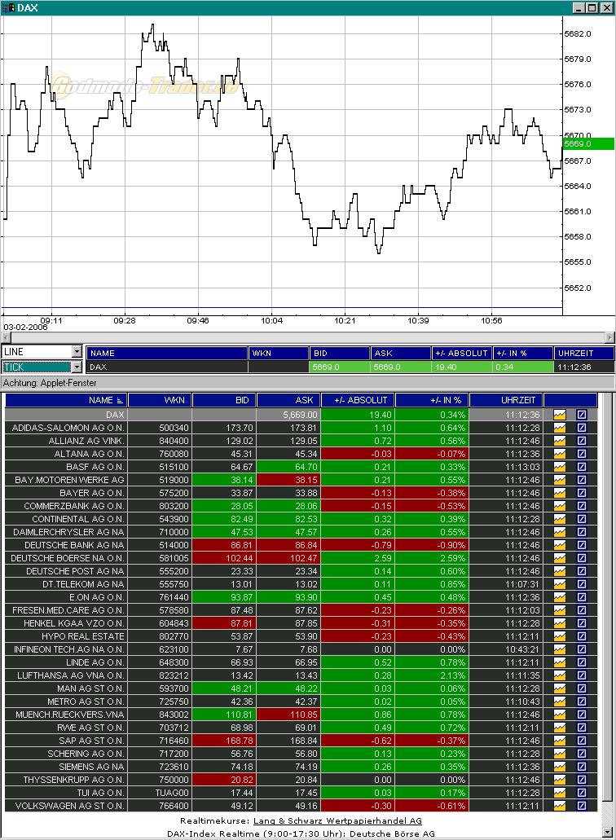Sort table by WKN column header

tap(161, 400)
